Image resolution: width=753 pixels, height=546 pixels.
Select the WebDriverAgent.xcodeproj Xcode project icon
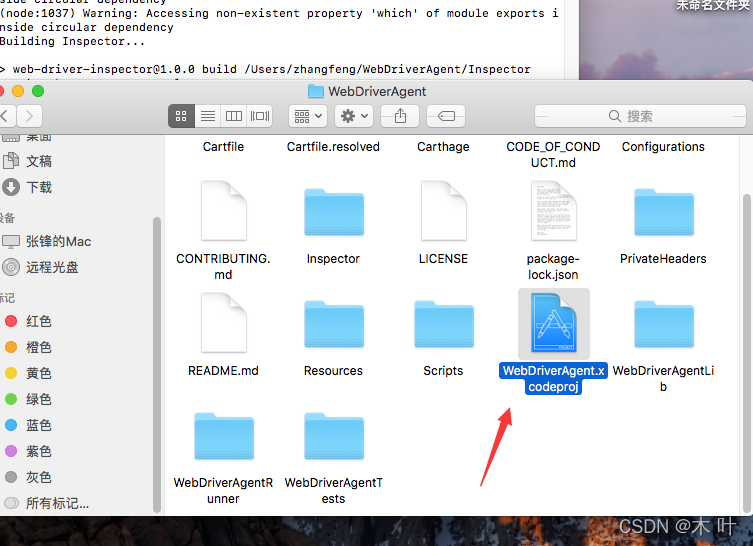coord(553,323)
